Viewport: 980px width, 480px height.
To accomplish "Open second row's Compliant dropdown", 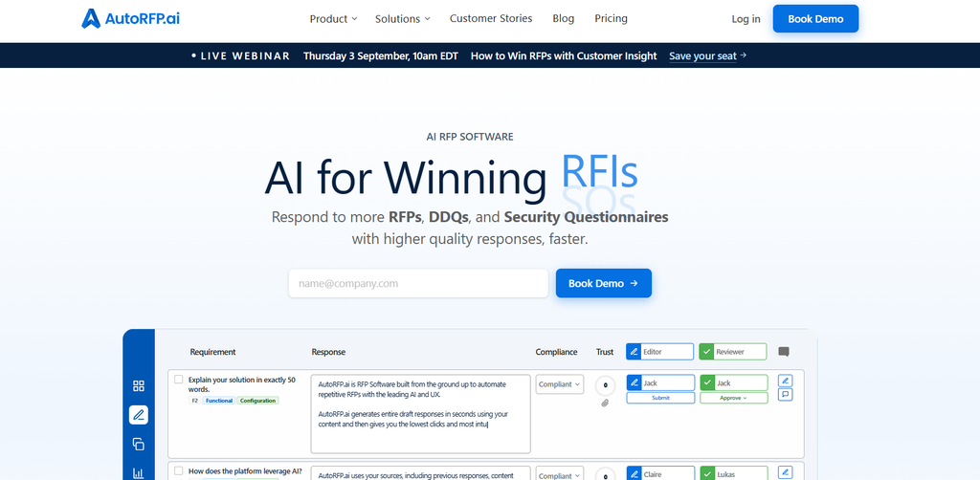I will [x=559, y=474].
